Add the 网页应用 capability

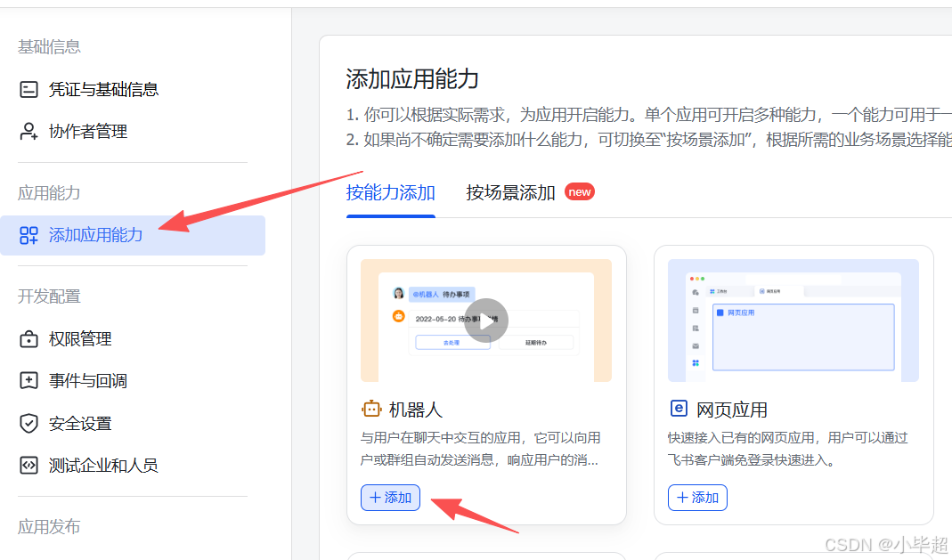pos(697,498)
